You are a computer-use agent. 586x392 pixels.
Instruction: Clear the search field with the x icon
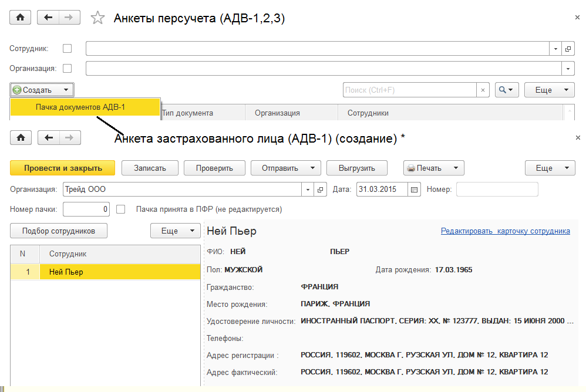[483, 90]
